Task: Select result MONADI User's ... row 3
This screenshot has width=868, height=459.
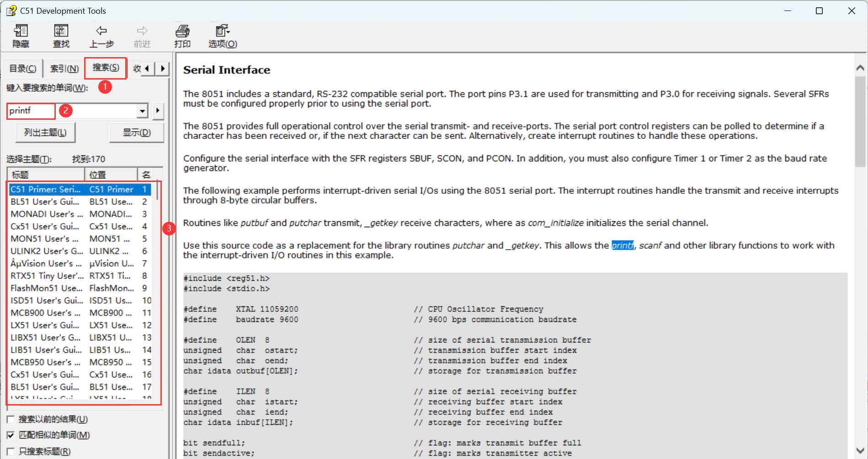Action: 80,214
